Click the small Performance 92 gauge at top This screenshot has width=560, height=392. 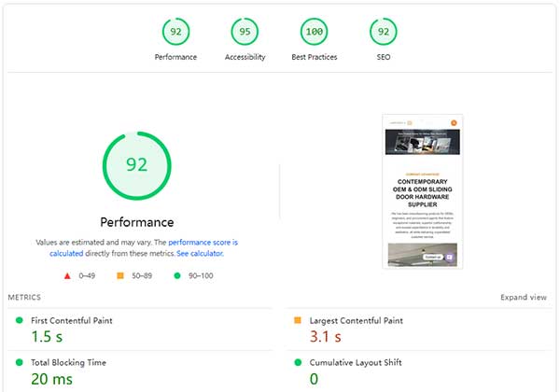pos(175,33)
